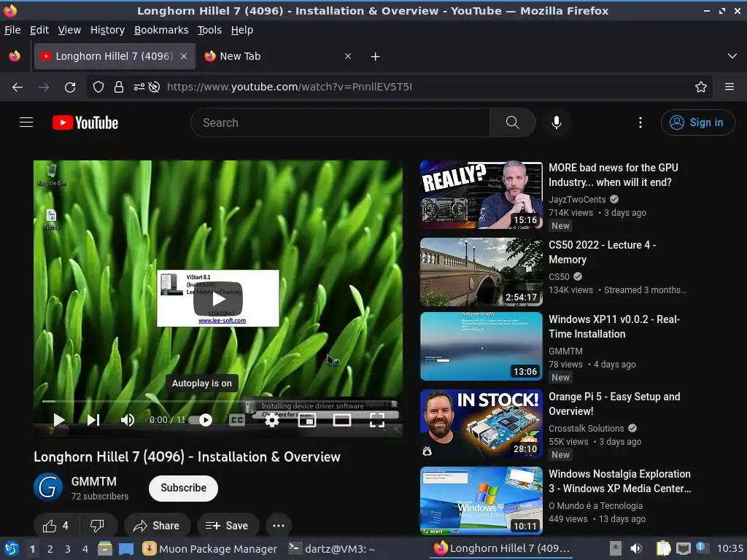Screen dimensions: 747x560
Task: Toggle the Autoplay switch off
Action: tap(201, 420)
